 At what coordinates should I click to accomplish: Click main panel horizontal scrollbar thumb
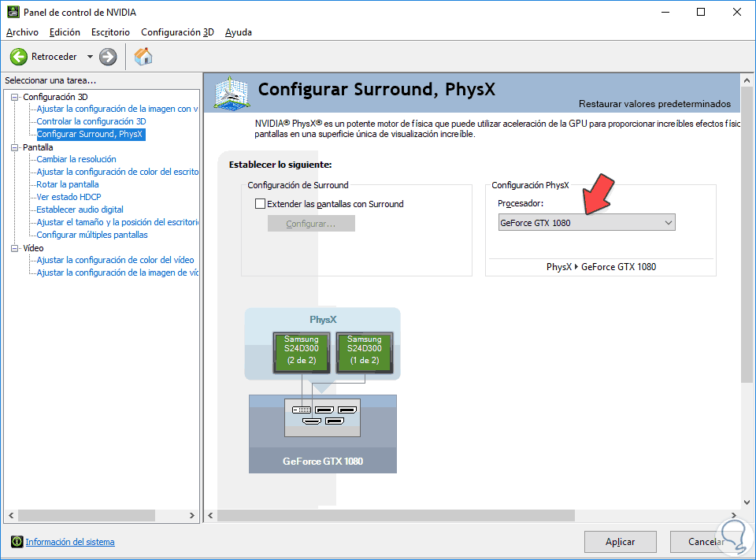click(396, 516)
